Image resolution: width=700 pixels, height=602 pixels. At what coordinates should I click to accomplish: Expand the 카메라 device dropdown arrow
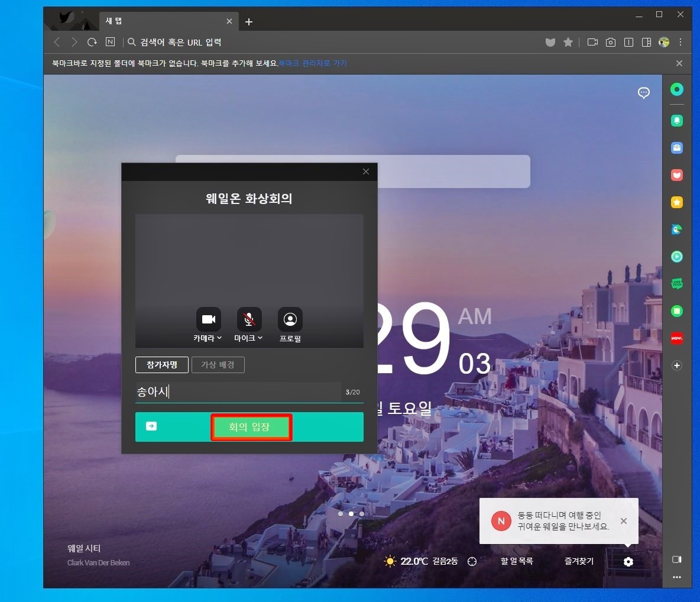(219, 338)
